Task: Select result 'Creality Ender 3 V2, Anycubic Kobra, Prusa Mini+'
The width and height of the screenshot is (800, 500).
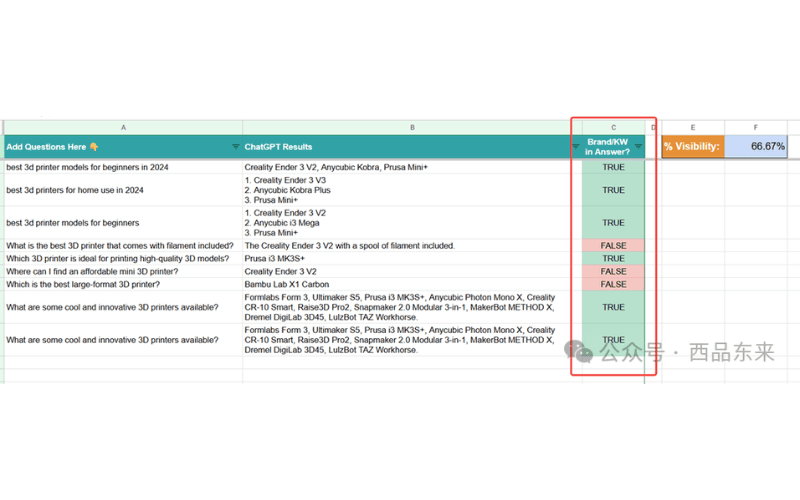Action: pyautogui.click(x=412, y=167)
